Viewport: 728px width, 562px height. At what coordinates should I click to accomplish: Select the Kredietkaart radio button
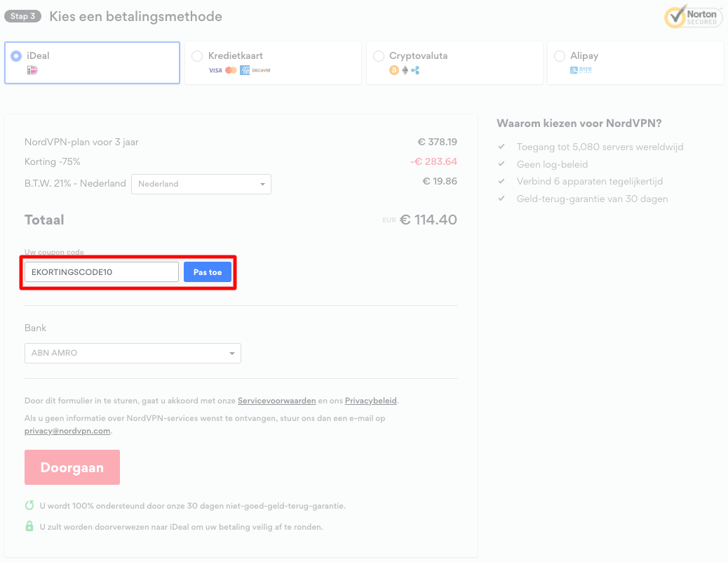[x=197, y=56]
